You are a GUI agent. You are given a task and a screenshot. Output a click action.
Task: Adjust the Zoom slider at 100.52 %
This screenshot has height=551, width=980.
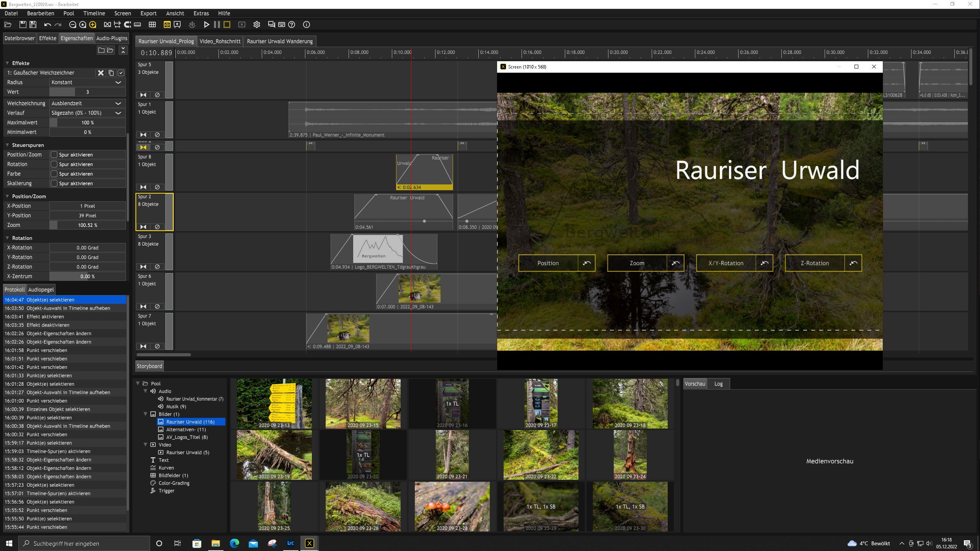[87, 225]
